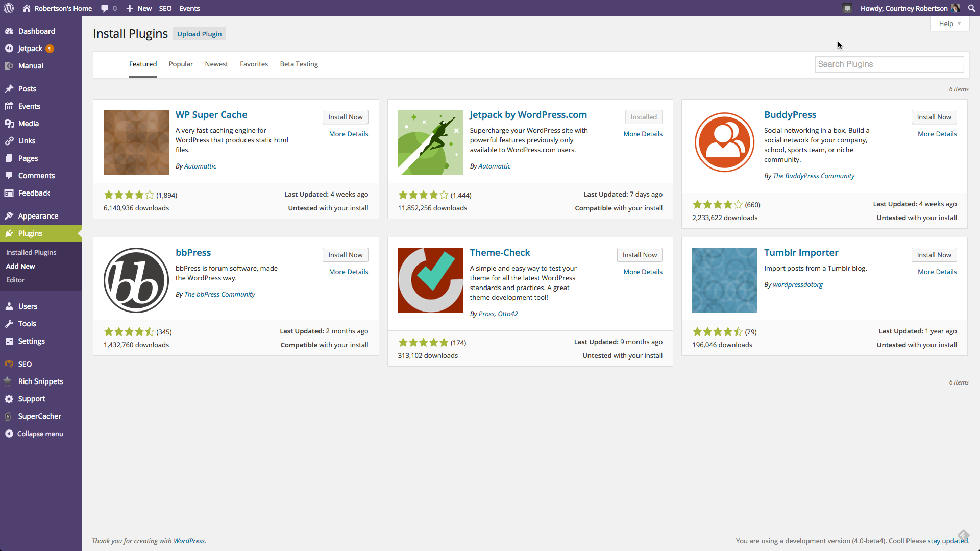Screen dimensions: 980x551
Task: Select Add New plugins submenu item
Action: [20, 266]
